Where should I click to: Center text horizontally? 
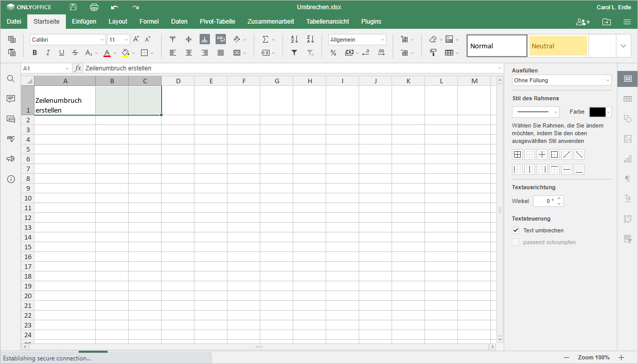click(189, 52)
